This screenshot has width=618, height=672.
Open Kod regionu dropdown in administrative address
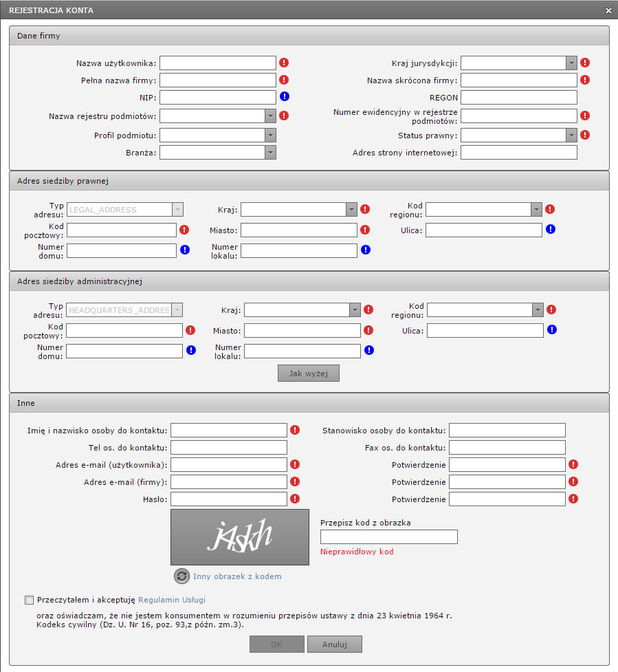coord(538,310)
